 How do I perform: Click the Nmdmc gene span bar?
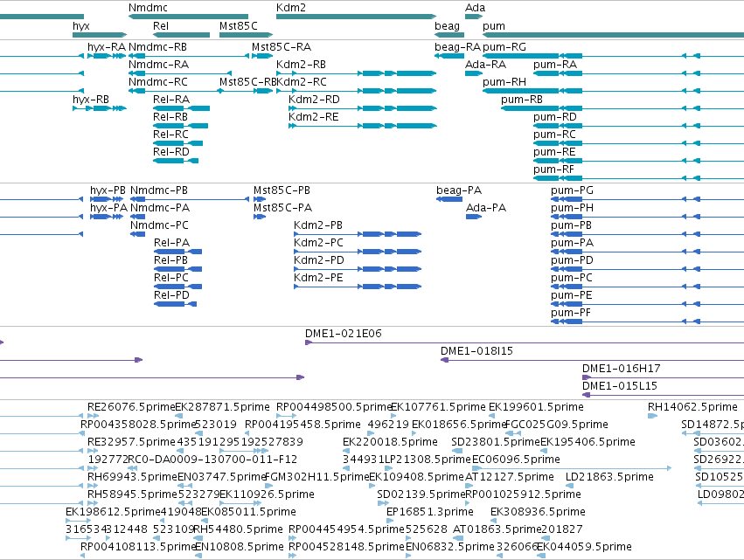188,17
